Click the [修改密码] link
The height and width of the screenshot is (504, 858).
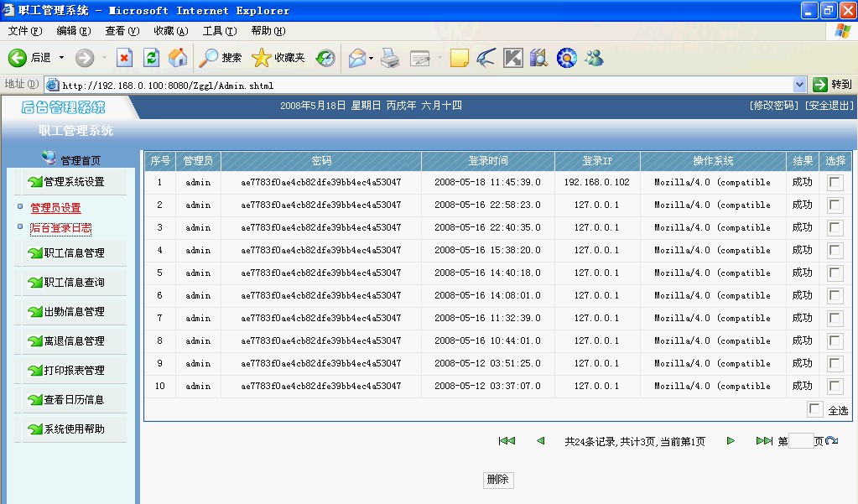(774, 106)
